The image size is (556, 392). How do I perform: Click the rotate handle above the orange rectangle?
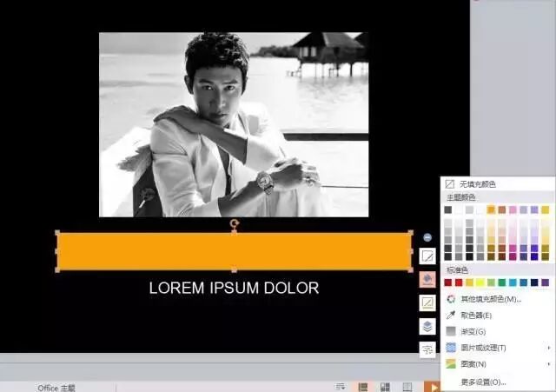234,223
